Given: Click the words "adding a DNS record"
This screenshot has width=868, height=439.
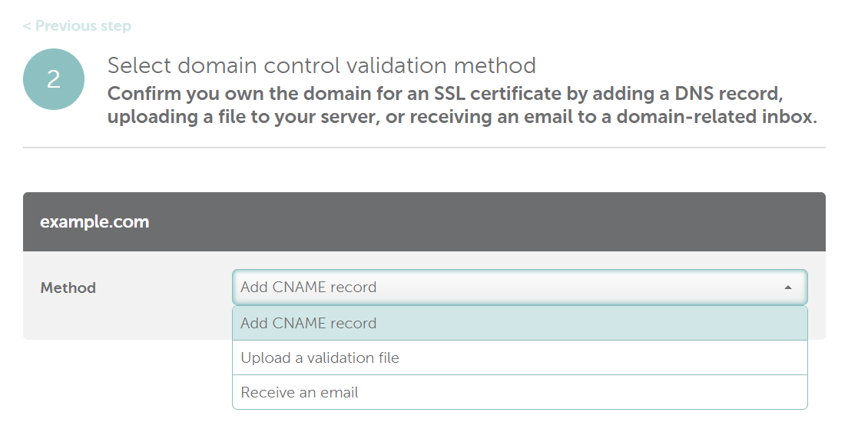Looking at the screenshot, I should [x=688, y=94].
